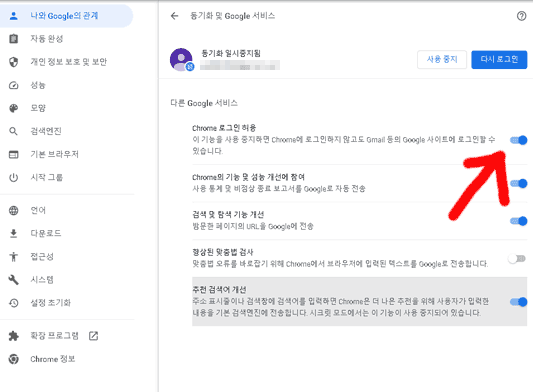Click the speedometer icon for 성능
The image size is (533, 392).
click(x=14, y=85)
